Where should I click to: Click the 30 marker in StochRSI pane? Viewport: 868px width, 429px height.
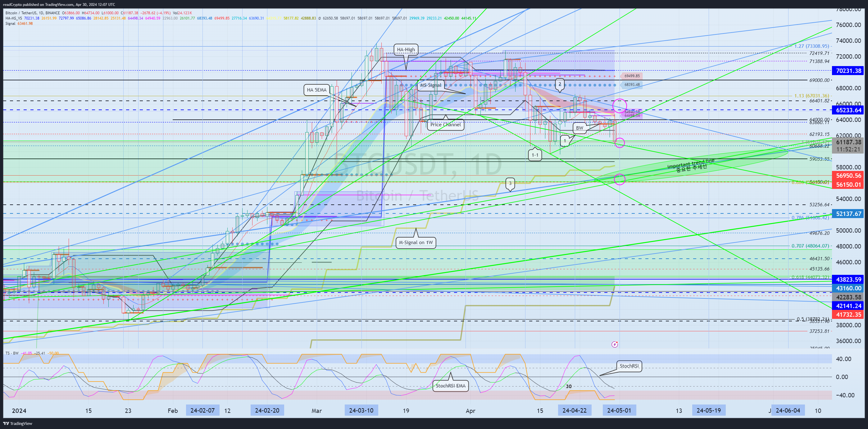[569, 387]
